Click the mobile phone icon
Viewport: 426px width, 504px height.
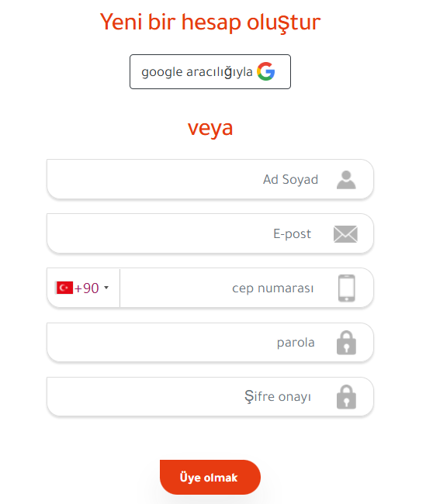point(347,288)
